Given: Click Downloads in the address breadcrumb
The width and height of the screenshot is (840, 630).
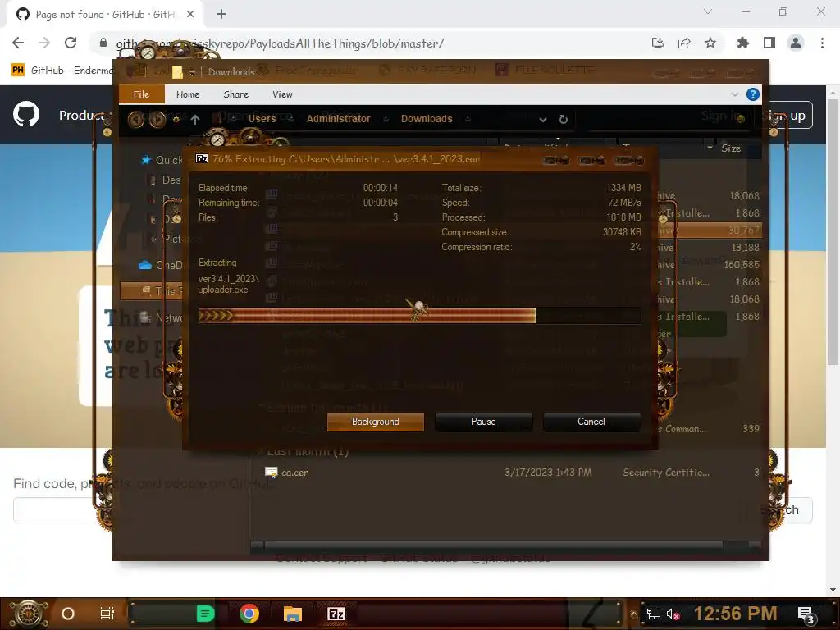Looking at the screenshot, I should 427,119.
